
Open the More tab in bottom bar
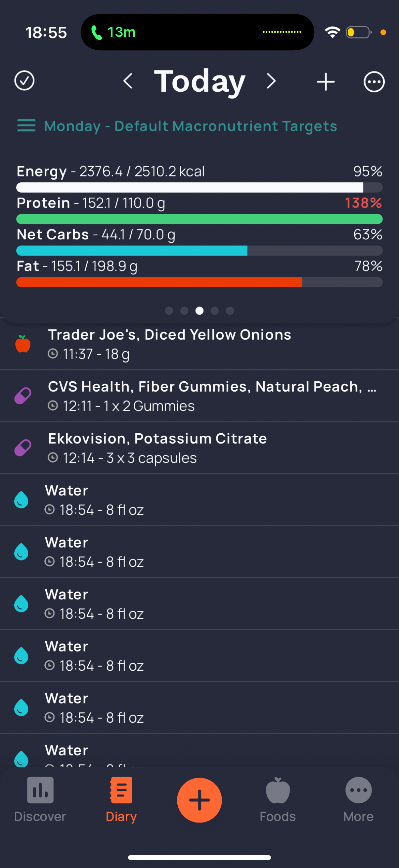point(359,799)
